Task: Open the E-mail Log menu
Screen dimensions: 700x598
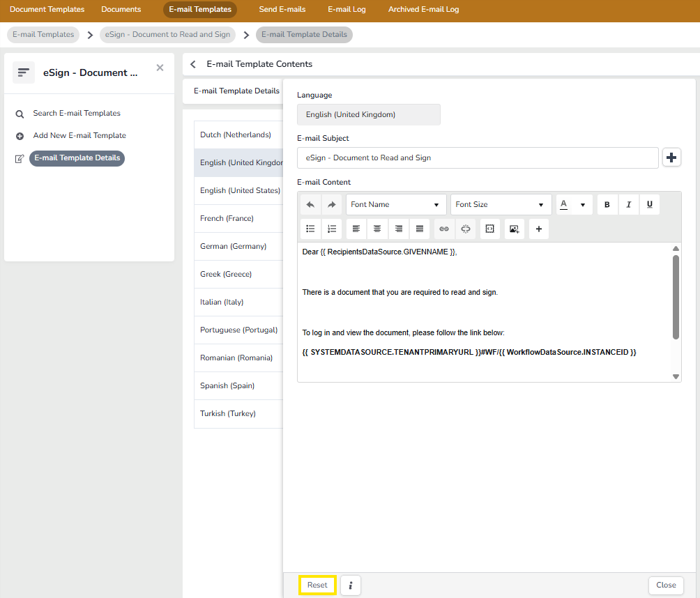Action: (347, 9)
